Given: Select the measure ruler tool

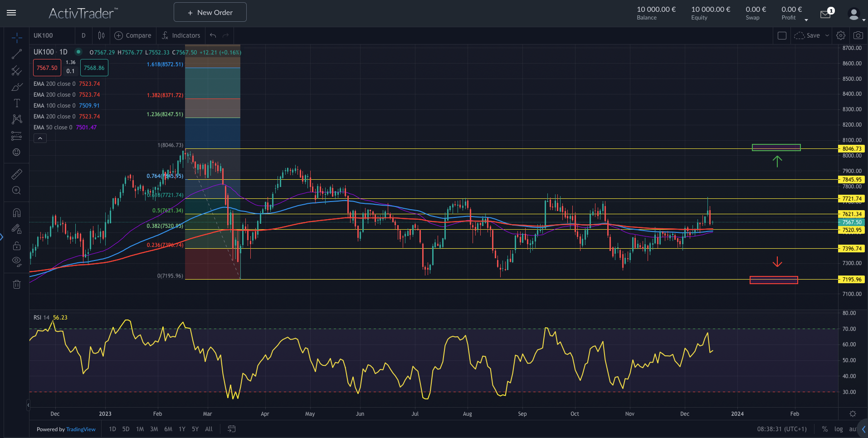Looking at the screenshot, I should pos(17,174).
